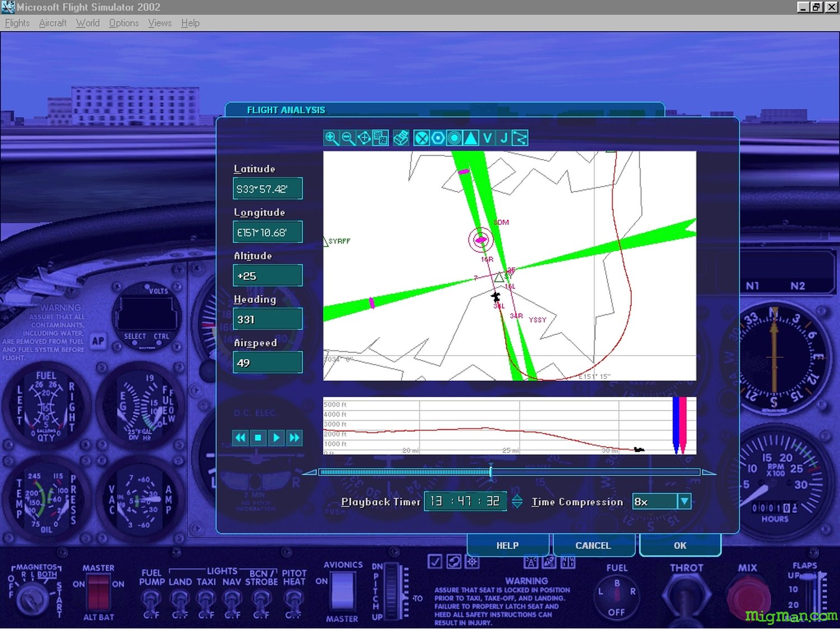Click the GPS satellite panel icon

(x=549, y=562)
